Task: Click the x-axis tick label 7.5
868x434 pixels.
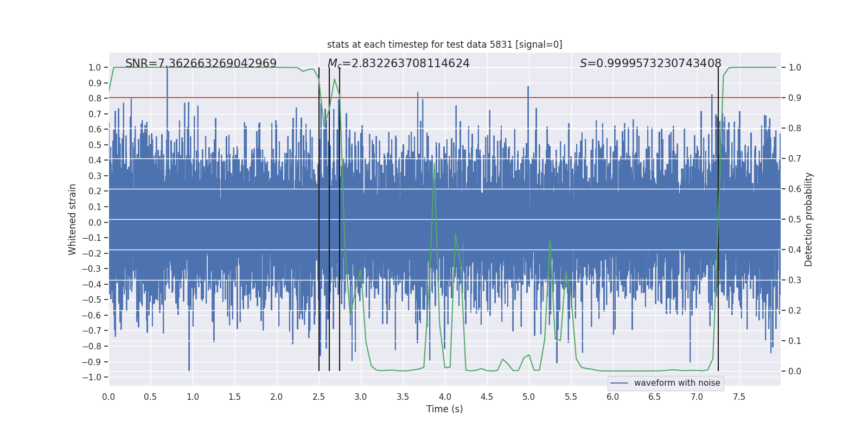Action: pyautogui.click(x=739, y=397)
